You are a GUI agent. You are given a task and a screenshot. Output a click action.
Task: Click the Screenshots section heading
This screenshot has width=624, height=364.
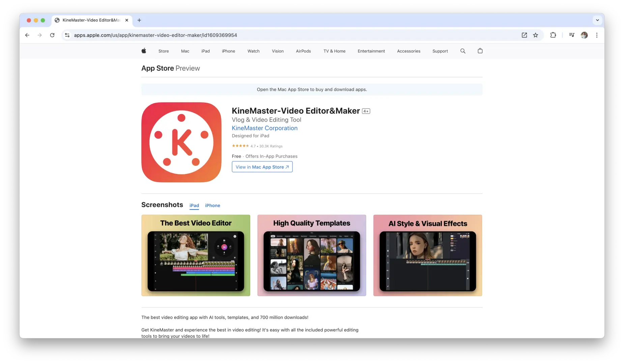[162, 205]
